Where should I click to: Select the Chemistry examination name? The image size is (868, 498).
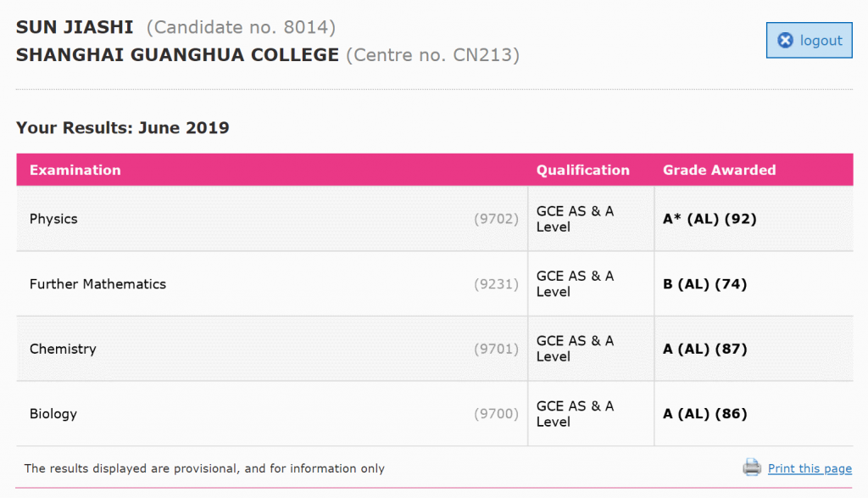click(63, 349)
